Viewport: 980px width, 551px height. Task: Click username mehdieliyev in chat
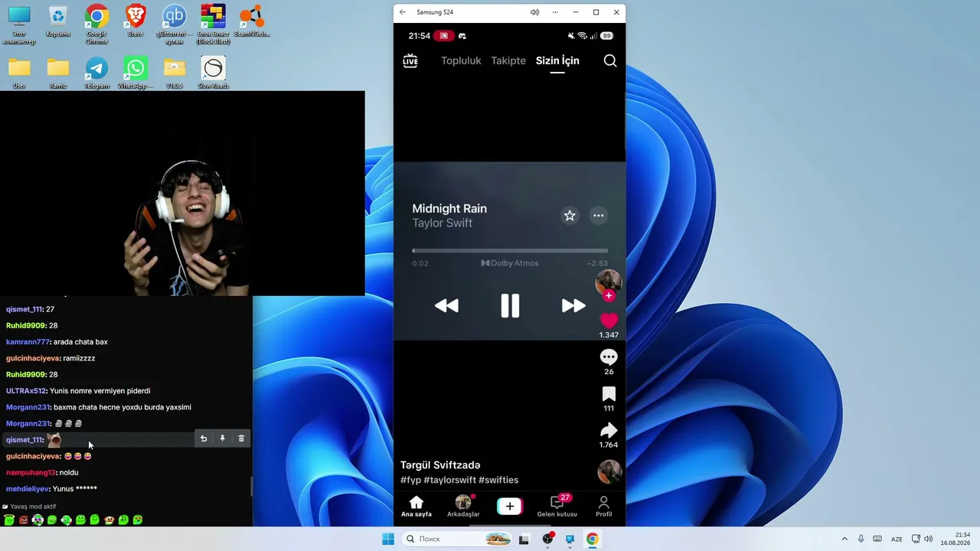point(28,489)
